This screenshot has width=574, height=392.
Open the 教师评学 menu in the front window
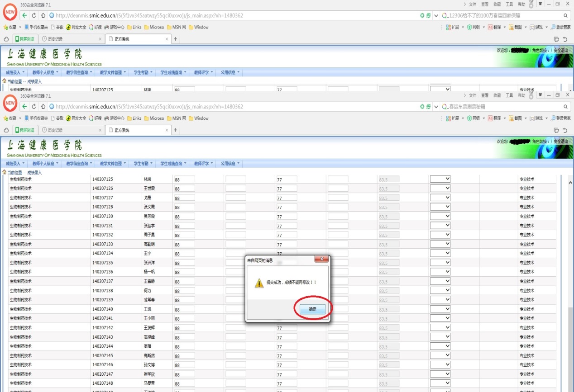pyautogui.click(x=203, y=163)
